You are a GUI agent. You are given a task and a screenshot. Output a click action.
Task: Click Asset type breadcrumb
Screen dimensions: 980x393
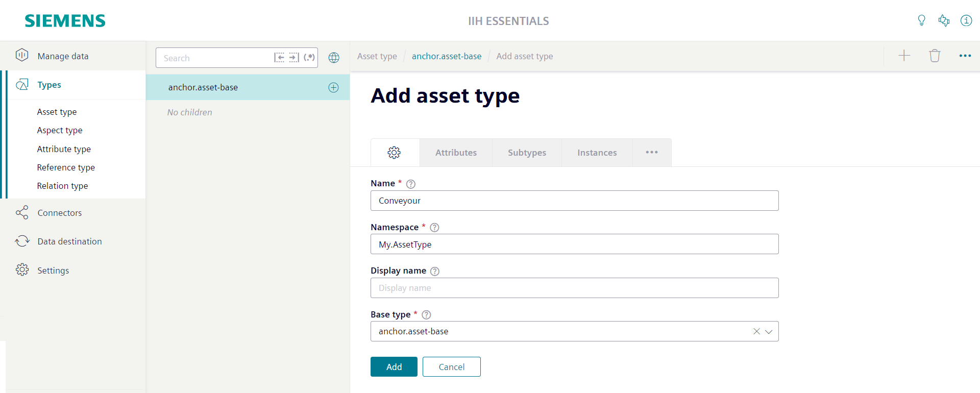[377, 56]
